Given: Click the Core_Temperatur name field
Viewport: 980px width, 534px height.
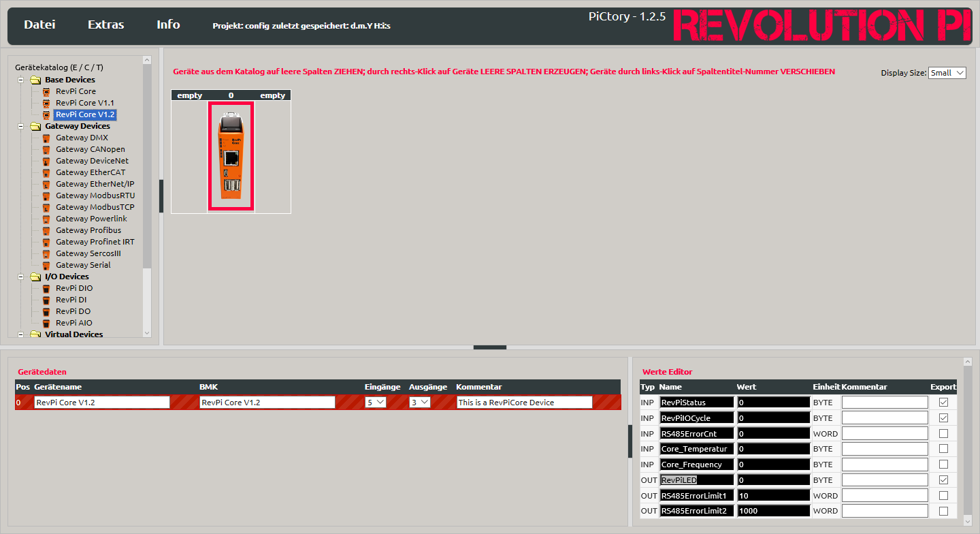Looking at the screenshot, I should click(697, 449).
